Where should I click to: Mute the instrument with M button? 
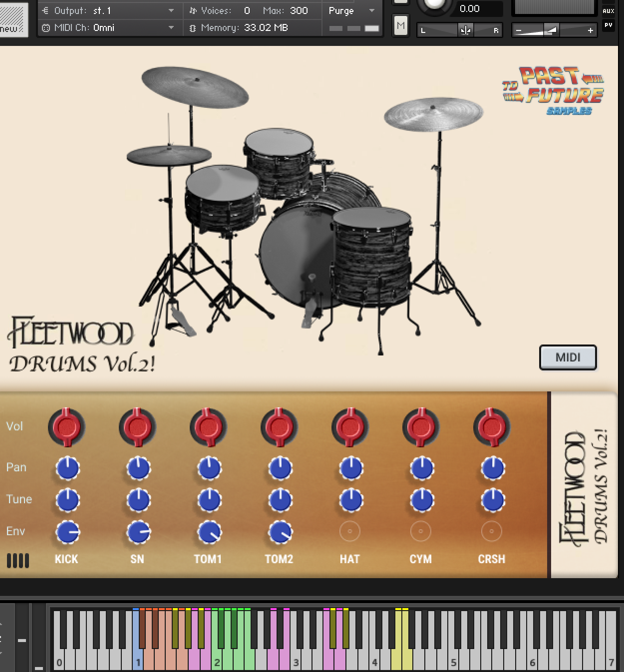coord(400,25)
